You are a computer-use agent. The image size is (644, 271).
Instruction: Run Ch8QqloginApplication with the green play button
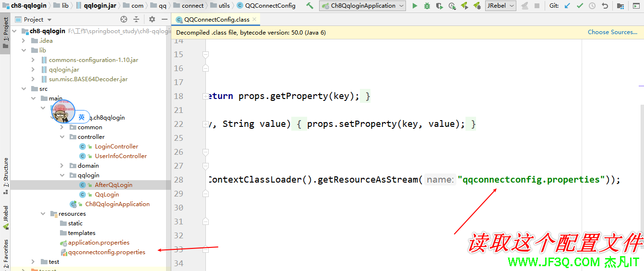tap(415, 6)
